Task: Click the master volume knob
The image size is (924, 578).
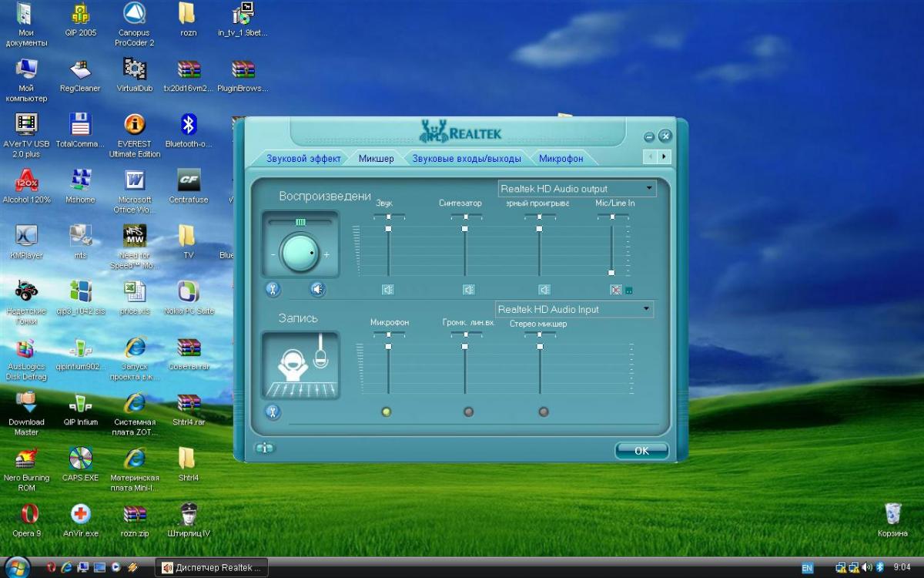Action: [x=300, y=254]
